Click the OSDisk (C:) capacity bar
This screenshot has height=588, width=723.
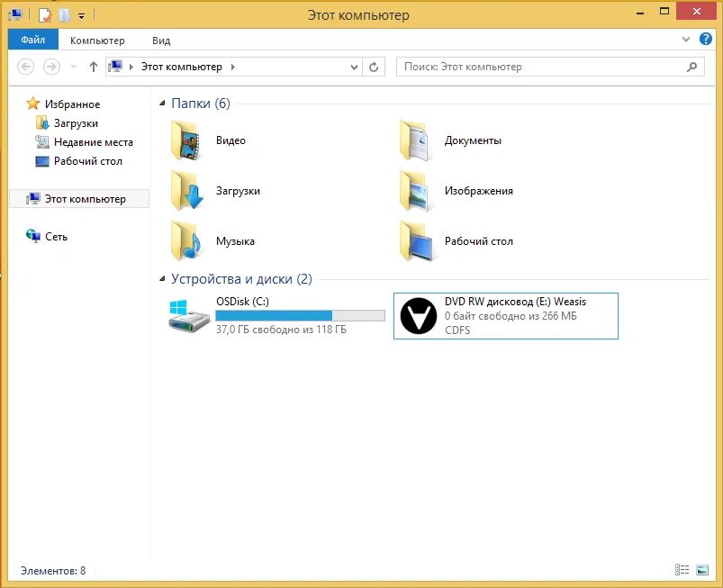300,315
